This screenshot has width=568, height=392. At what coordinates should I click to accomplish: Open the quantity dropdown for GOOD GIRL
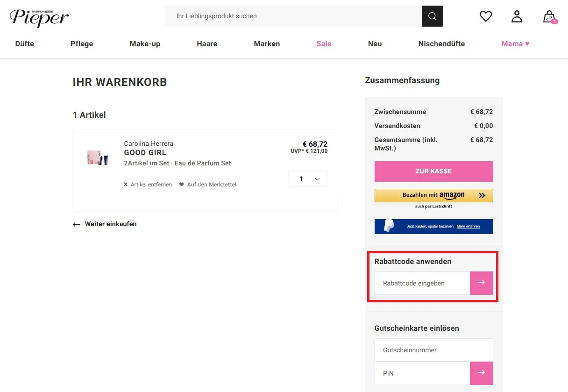click(307, 178)
